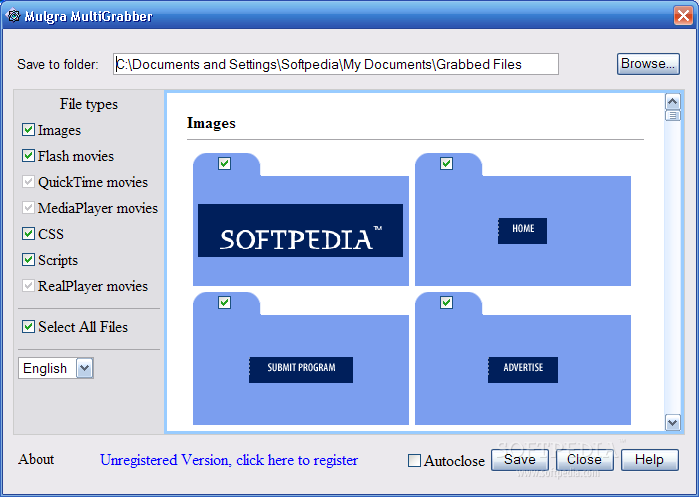This screenshot has height=497, width=699.
Task: Uncheck the Select All Files checkbox
Action: pos(29,326)
